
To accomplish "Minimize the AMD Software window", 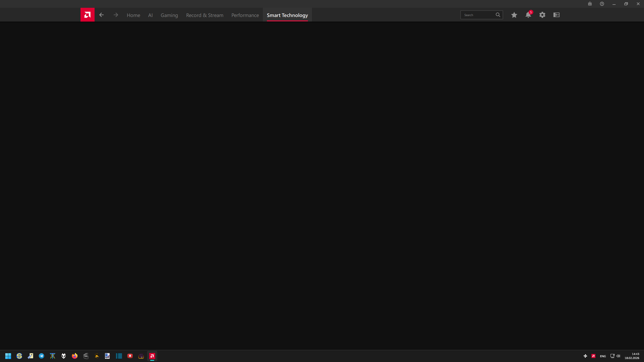I will (x=614, y=4).
